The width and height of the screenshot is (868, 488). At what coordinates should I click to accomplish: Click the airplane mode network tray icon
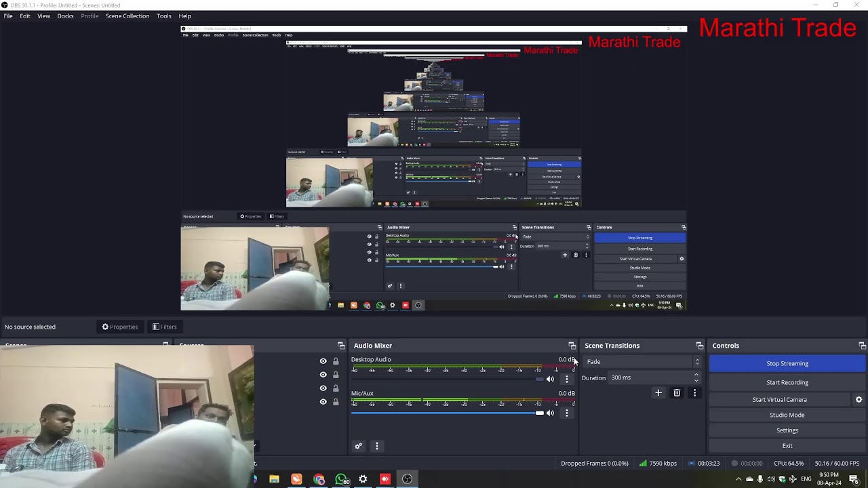[793, 479]
